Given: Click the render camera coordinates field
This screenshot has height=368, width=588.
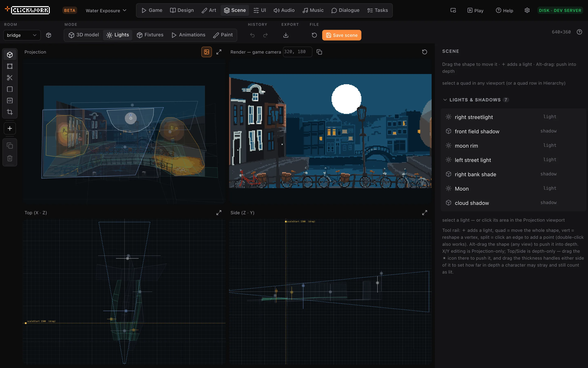Looking at the screenshot, I should [x=297, y=52].
